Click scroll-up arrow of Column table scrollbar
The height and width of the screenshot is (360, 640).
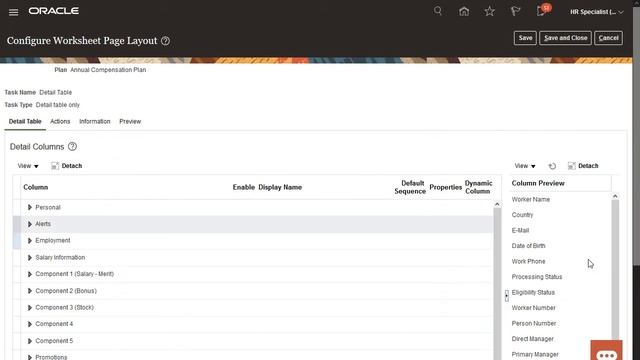(x=497, y=204)
